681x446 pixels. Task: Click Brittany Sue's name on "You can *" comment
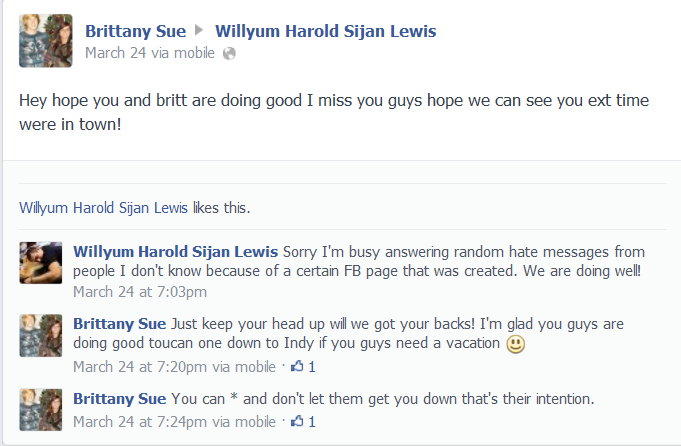tap(120, 398)
